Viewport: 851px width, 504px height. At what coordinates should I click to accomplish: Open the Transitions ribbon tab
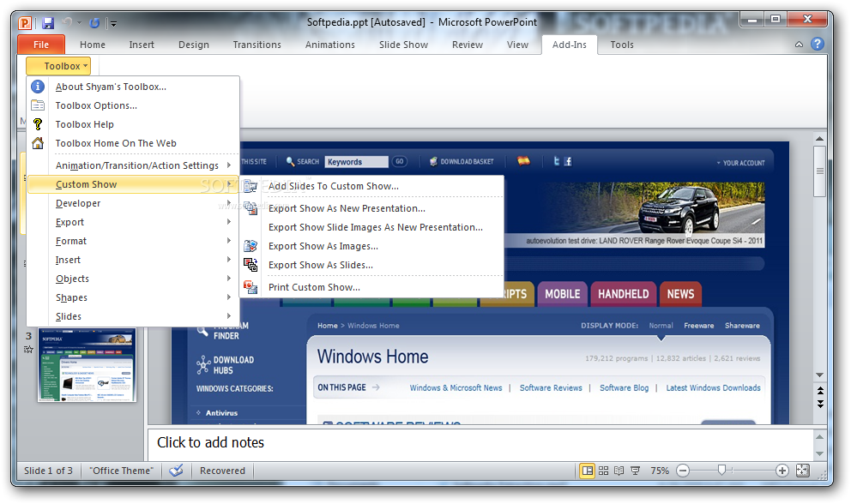[x=257, y=45]
